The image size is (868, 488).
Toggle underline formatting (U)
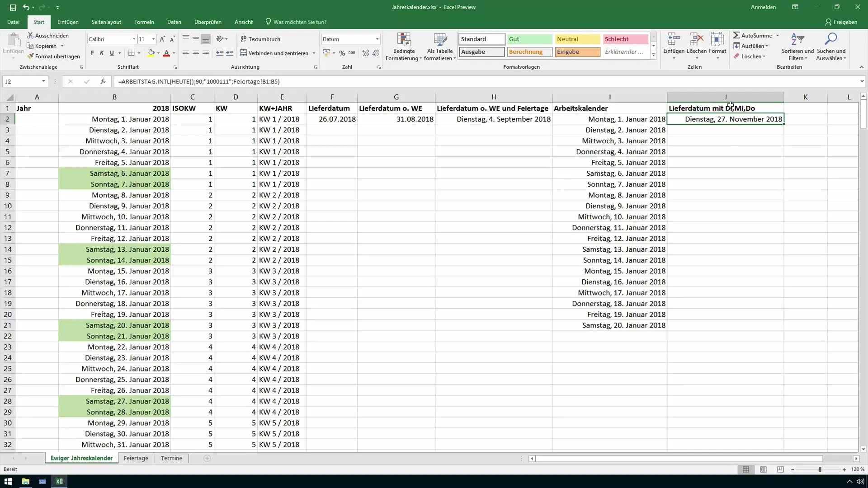point(112,53)
